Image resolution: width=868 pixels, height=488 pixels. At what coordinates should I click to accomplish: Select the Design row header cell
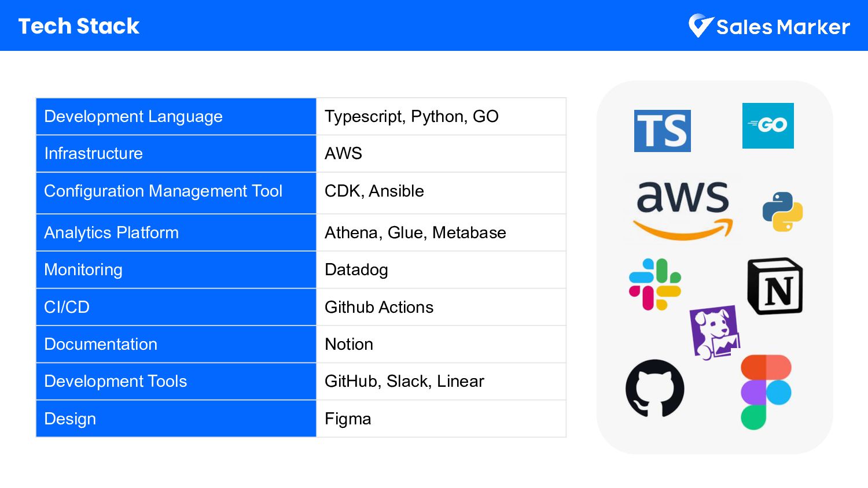pos(176,419)
